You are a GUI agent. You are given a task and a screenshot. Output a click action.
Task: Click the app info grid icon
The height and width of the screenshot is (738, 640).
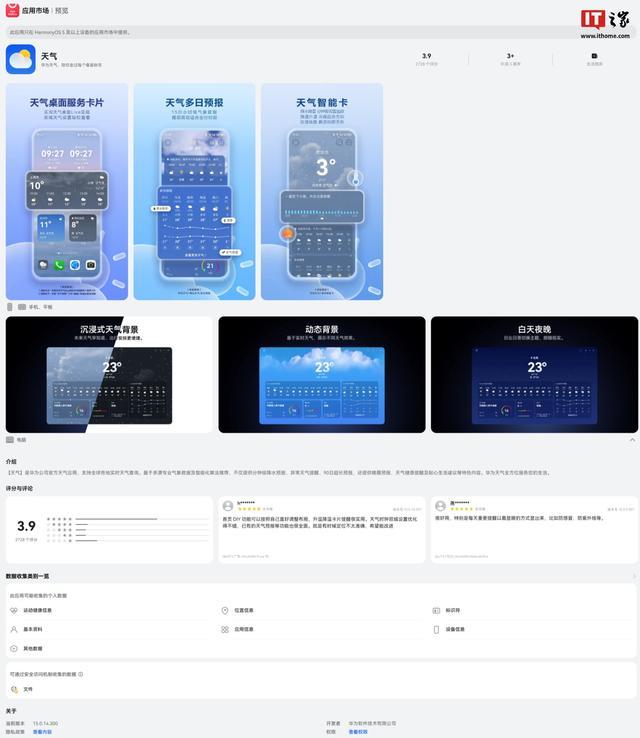(225, 629)
